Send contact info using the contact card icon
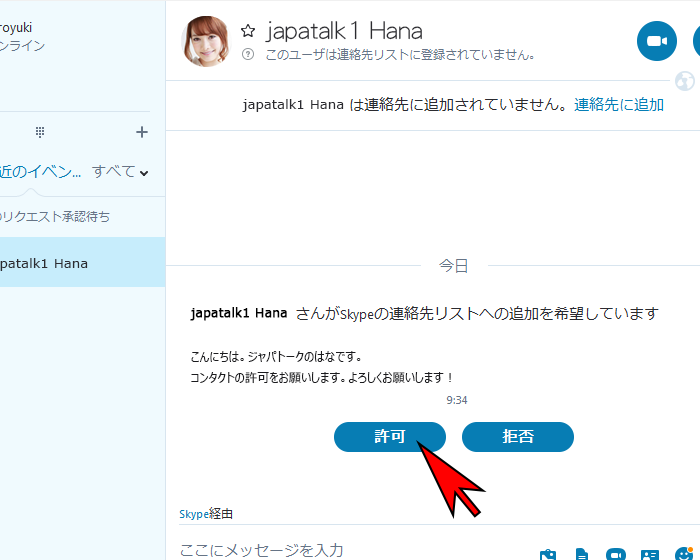 tap(650, 555)
